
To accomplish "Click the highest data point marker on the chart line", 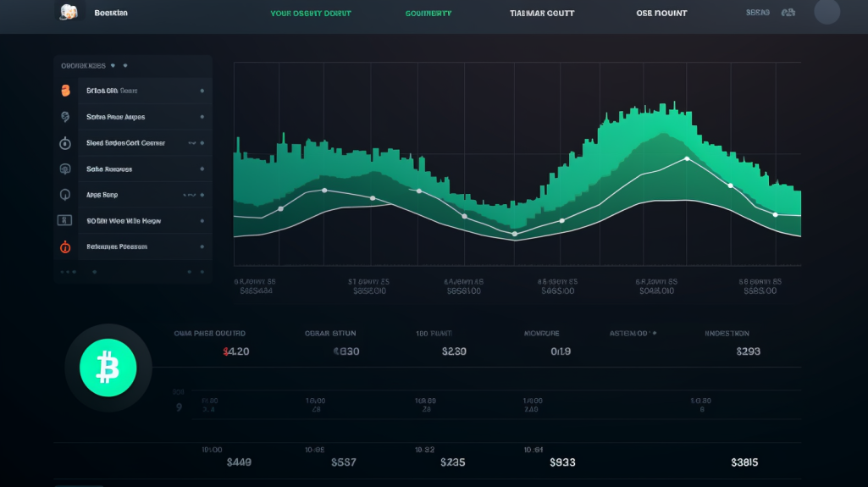I will 687,158.
